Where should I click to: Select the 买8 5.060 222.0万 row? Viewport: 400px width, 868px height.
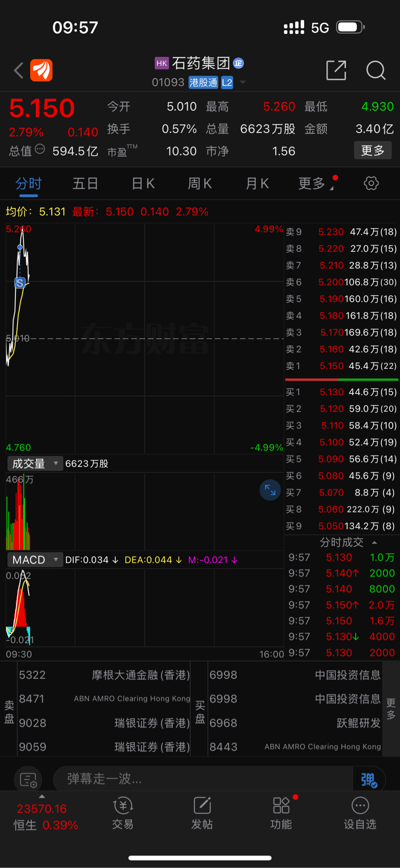click(342, 509)
